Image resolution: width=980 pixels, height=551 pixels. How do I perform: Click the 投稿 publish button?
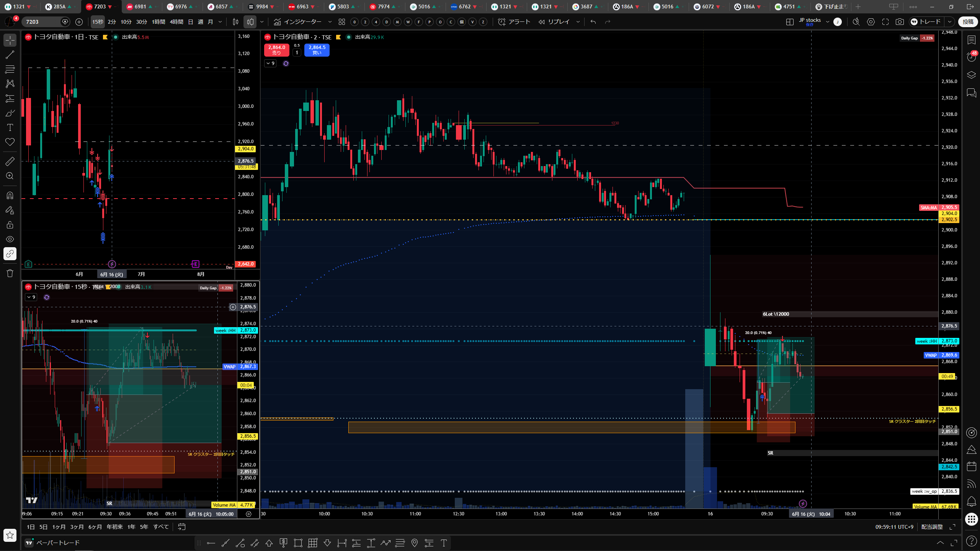pos(968,22)
